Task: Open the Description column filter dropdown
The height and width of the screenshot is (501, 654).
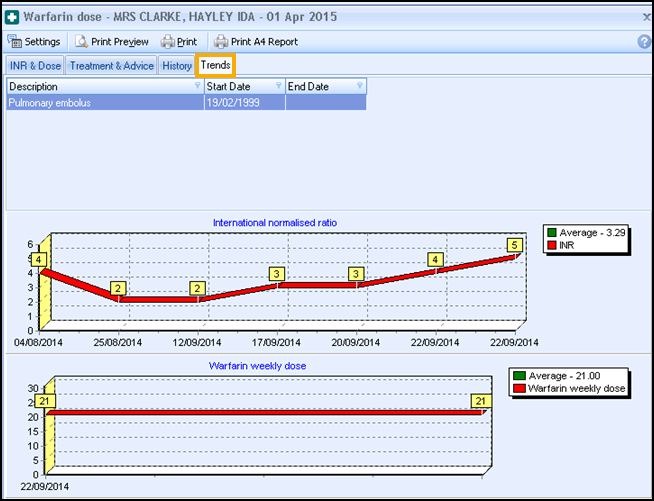Action: [x=197, y=87]
